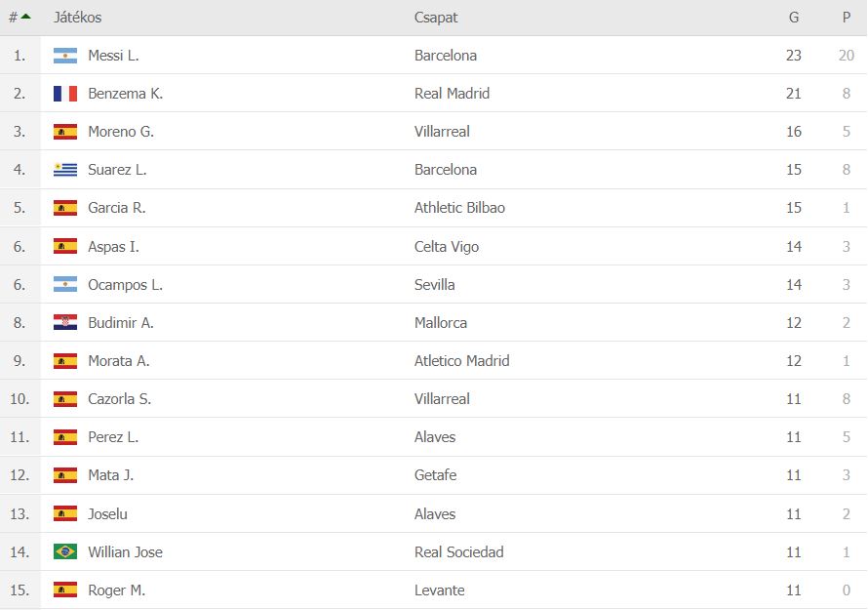Open the Real Madrid team link
This screenshot has width=868, height=610.
452,94
